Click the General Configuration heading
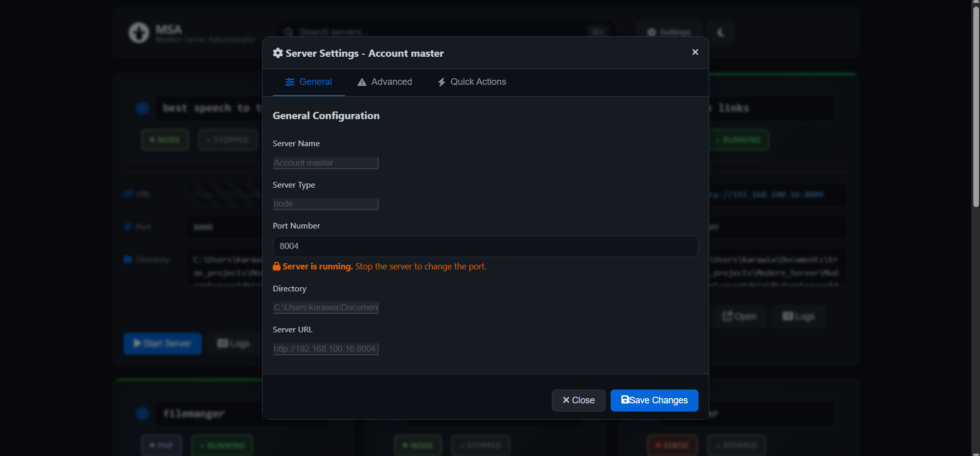The image size is (980, 456). 326,116
